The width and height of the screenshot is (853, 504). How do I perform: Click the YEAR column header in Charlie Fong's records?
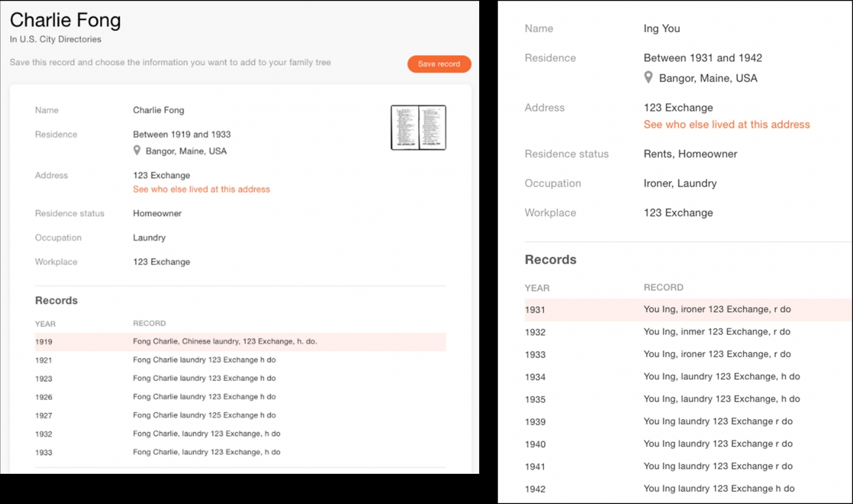[45, 324]
